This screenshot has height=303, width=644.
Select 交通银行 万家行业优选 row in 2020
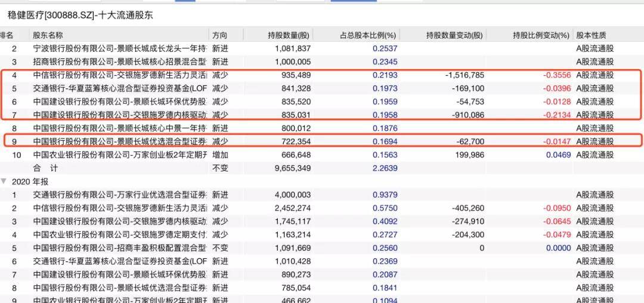tap(119, 194)
